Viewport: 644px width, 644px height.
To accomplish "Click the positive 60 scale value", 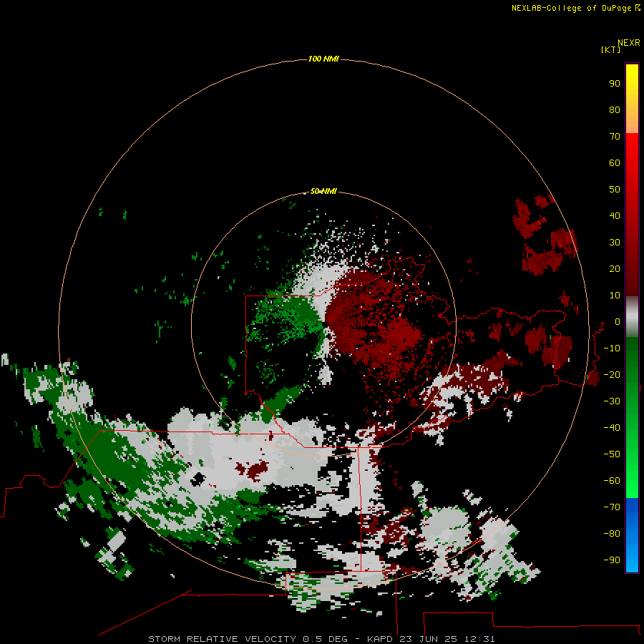I will (x=615, y=162).
